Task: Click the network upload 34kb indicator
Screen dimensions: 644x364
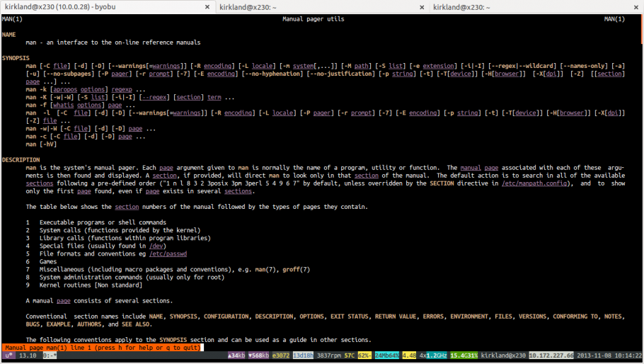Action: tap(236, 356)
